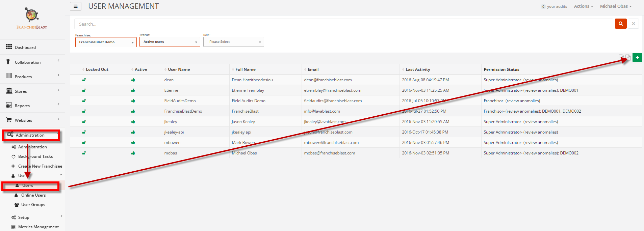
Task: Toggle the lock icon for user jkealey
Action: coord(84,122)
